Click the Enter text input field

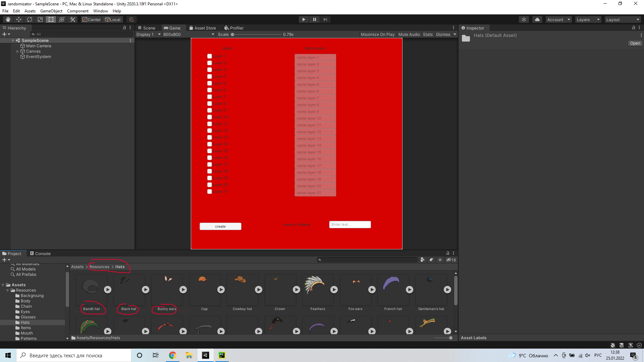point(350,224)
